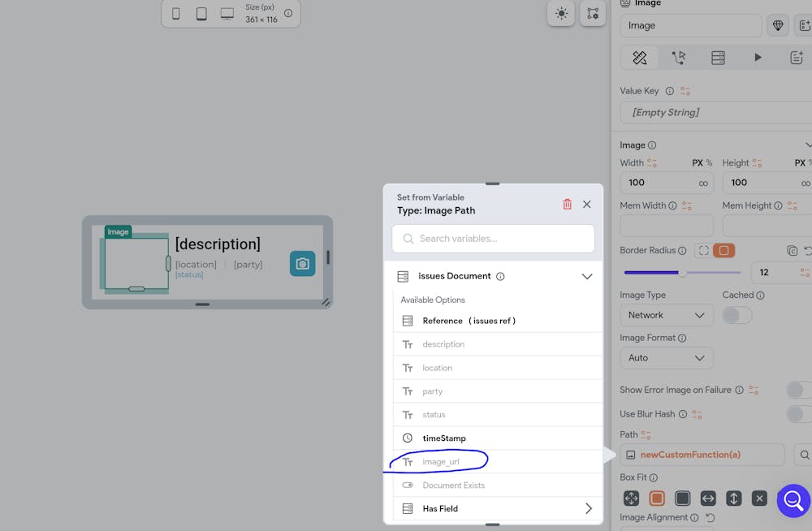Select the phone device preview icon

pos(176,14)
